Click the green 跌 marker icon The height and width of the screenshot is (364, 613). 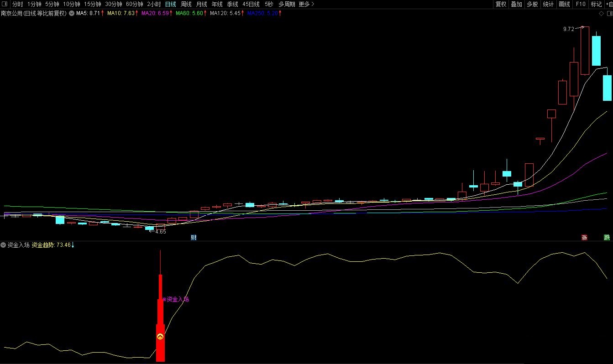607,238
